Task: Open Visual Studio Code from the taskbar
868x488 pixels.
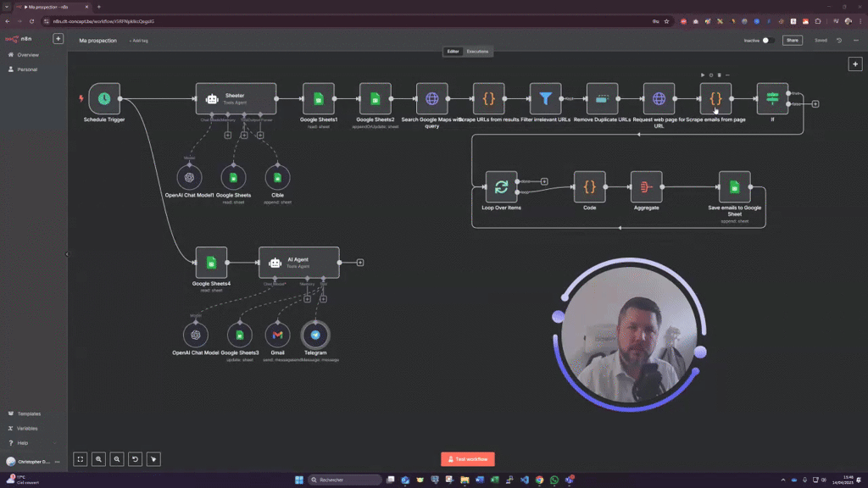Action: [524, 480]
